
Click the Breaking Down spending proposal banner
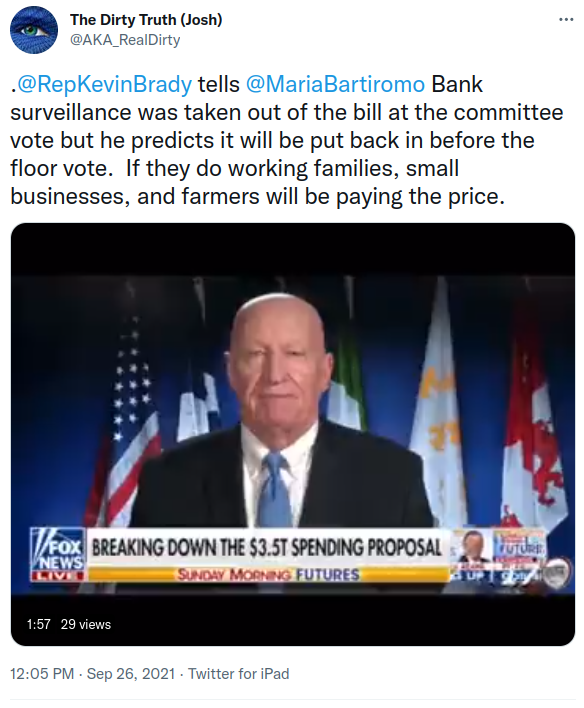(266, 548)
